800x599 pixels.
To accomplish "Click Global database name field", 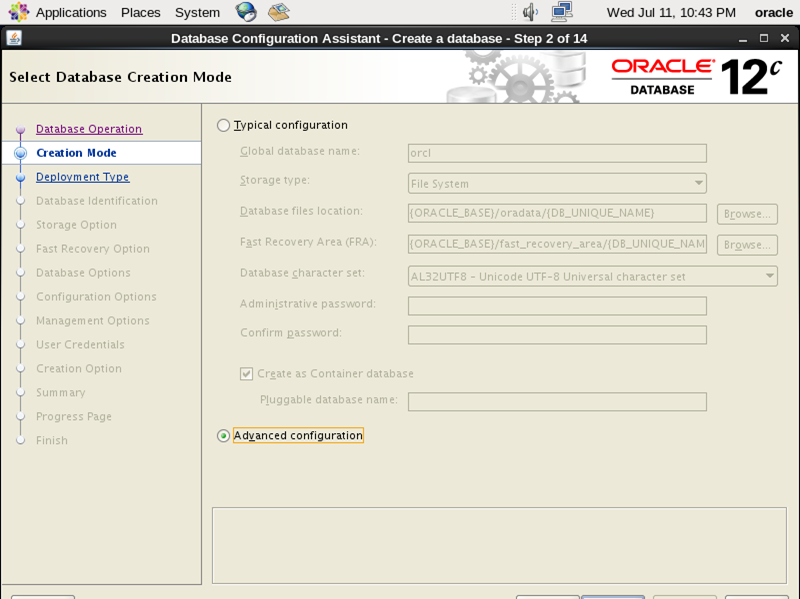I will (557, 153).
